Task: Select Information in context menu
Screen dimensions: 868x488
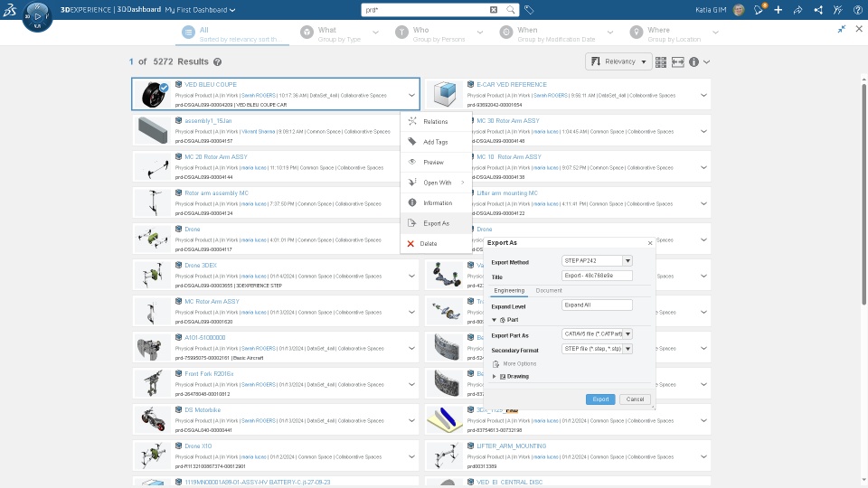Action: coord(436,203)
